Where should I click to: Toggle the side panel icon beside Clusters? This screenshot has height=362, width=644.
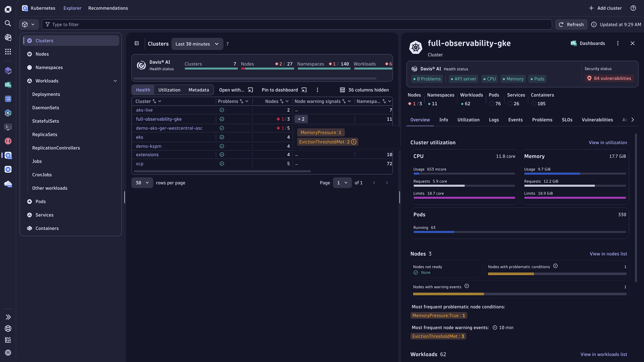click(x=137, y=43)
